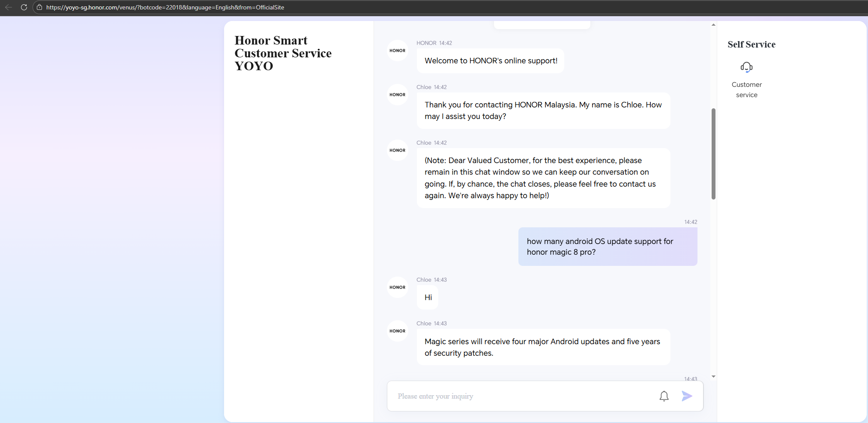
Task: Click the notification bell icon
Action: coord(664,396)
